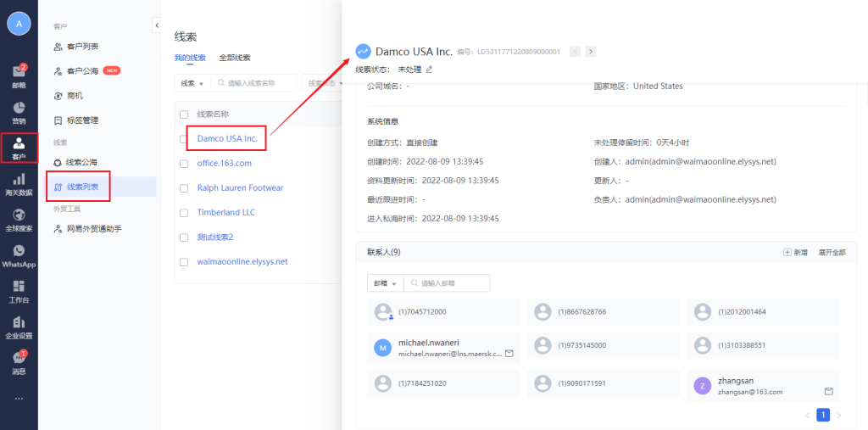
Task: Open the Ralph Lauren Footwear lead link
Action: coord(240,187)
